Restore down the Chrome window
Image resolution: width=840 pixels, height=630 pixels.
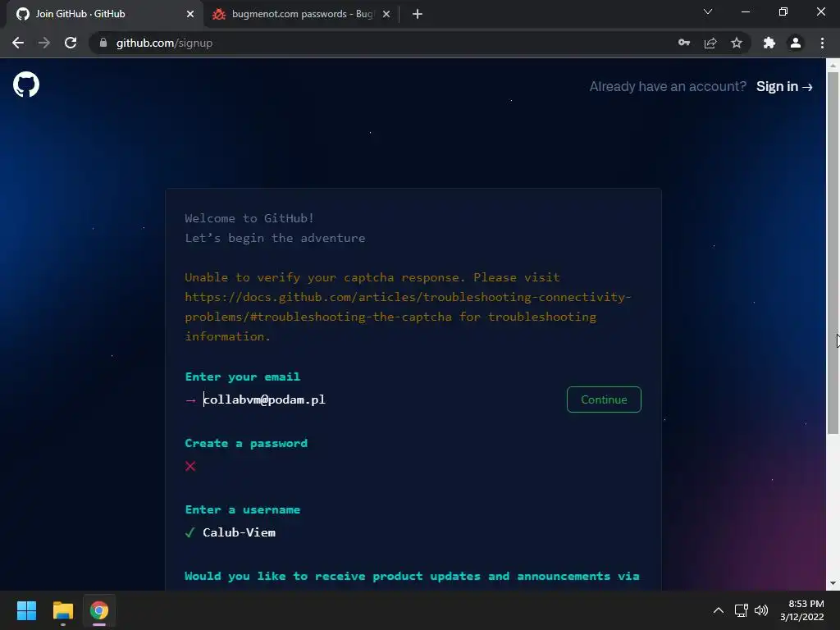783,11
